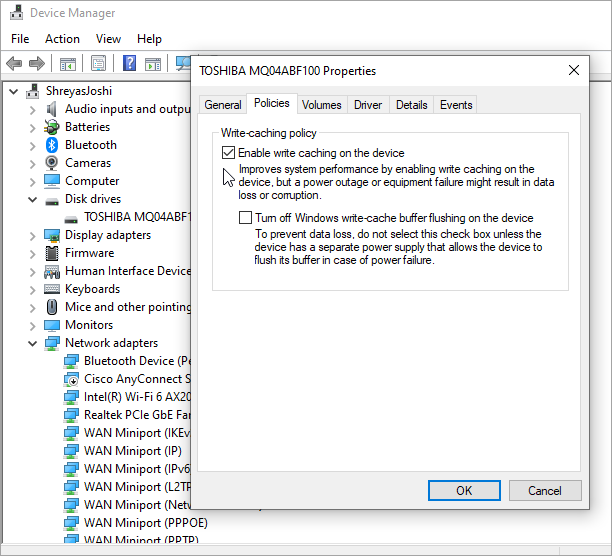The image size is (612, 556).
Task: Click the Cisco AnyConnect adapter icon
Action: click(x=71, y=379)
